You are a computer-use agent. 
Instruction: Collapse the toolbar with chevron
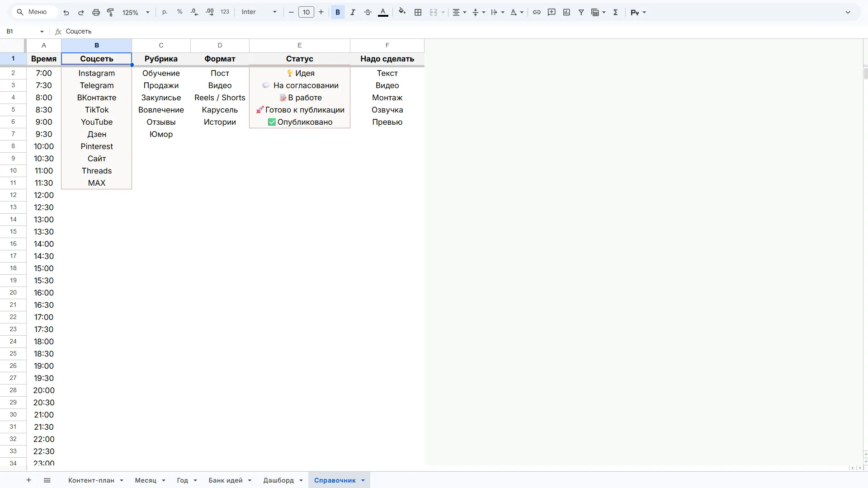click(848, 12)
